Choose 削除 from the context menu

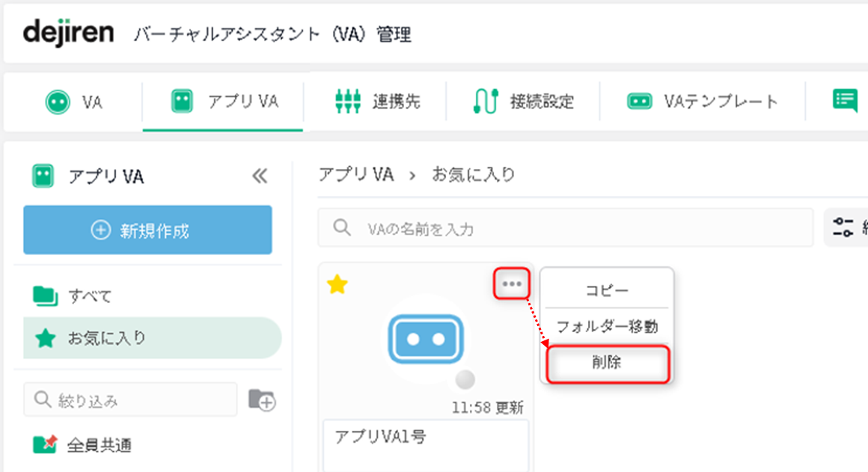click(x=607, y=364)
